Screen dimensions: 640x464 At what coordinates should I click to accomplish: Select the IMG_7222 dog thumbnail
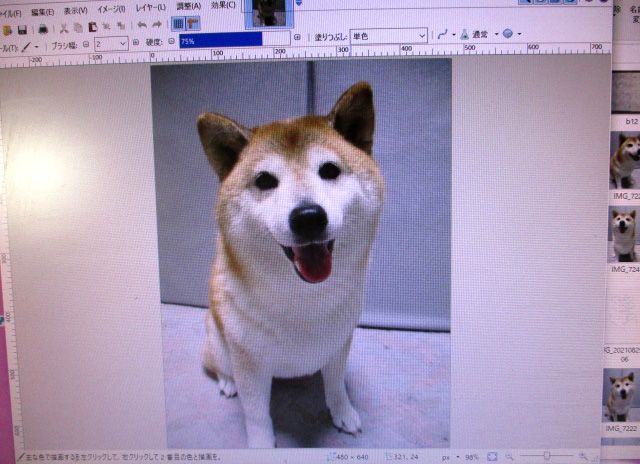(623, 396)
